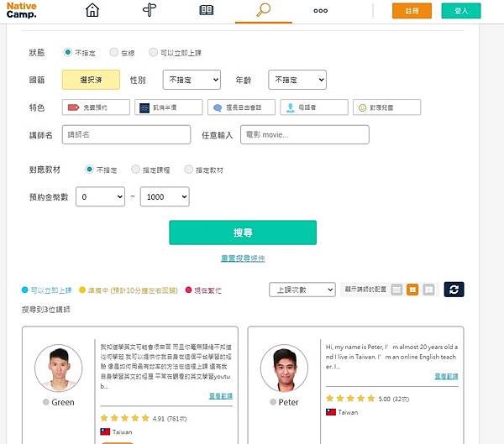Screen dimensions: 504x444
Task: Click Taiwan flag on Peter's card
Action: [x=331, y=412]
